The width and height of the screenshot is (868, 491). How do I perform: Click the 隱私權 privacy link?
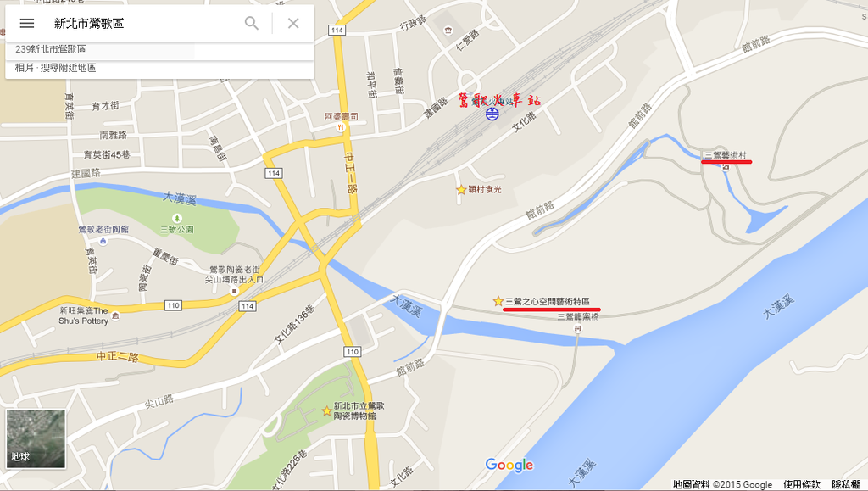pos(846,484)
